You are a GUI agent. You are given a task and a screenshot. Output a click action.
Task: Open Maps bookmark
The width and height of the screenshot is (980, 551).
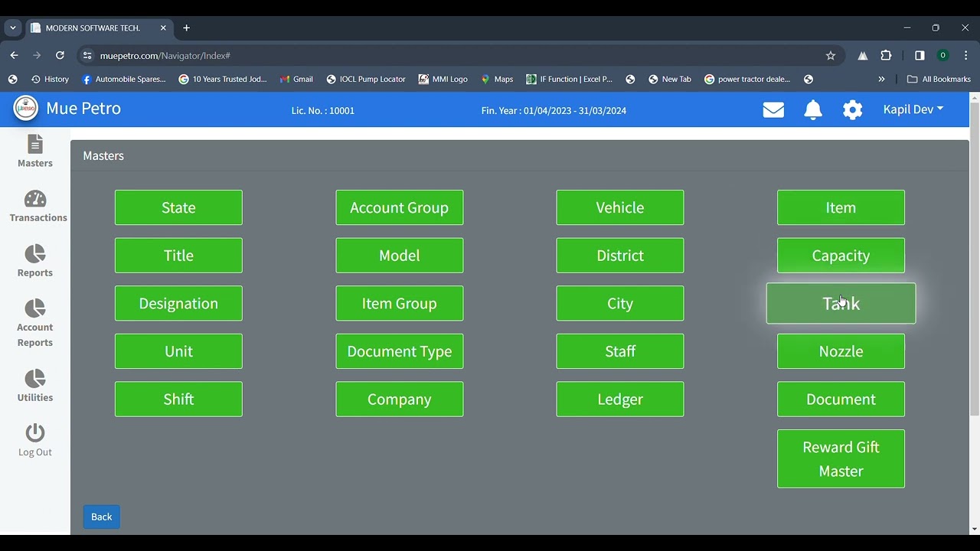[x=497, y=80]
